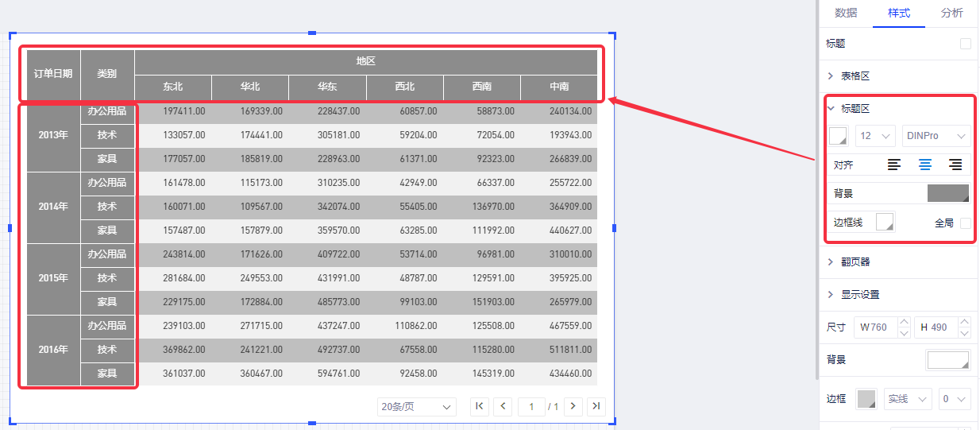Open the 20条/页 page size dropdown
The image size is (980, 430).
(x=416, y=407)
